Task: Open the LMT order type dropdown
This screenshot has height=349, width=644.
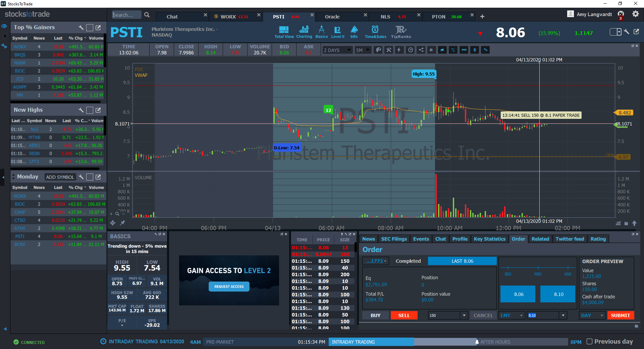Action: (512, 315)
